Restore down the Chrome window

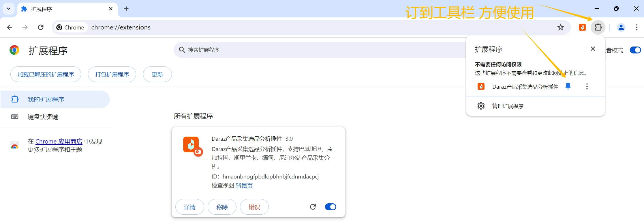(x=616, y=9)
